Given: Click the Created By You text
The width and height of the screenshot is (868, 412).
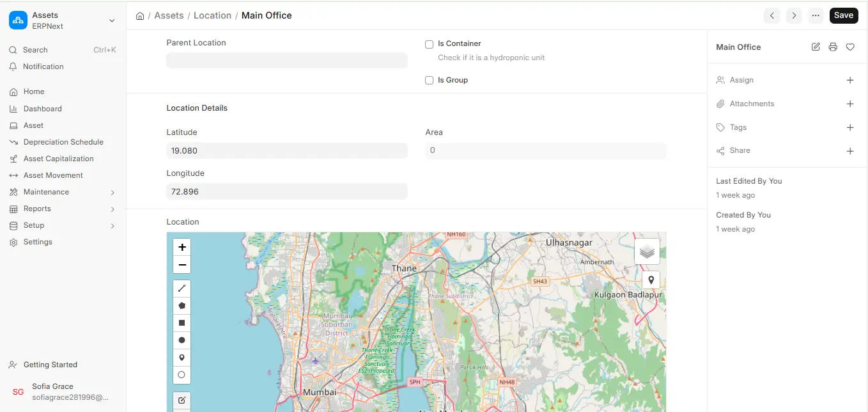Looking at the screenshot, I should [x=743, y=215].
